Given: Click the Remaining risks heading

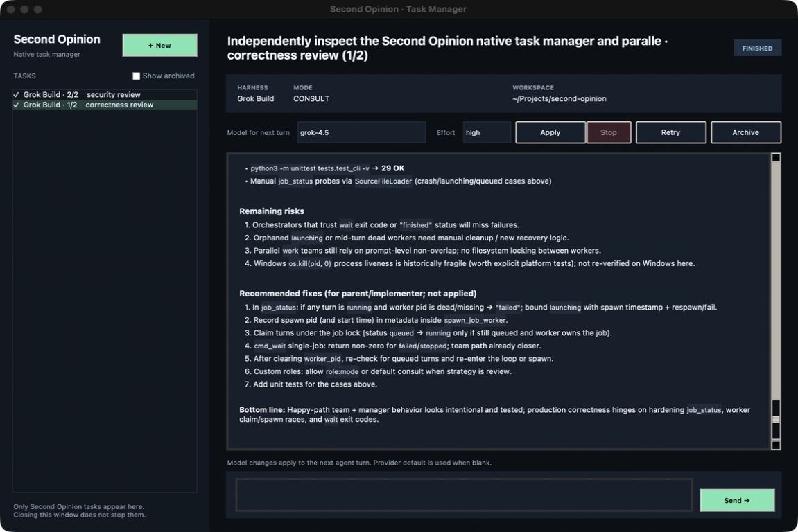Looking at the screenshot, I should (x=272, y=211).
